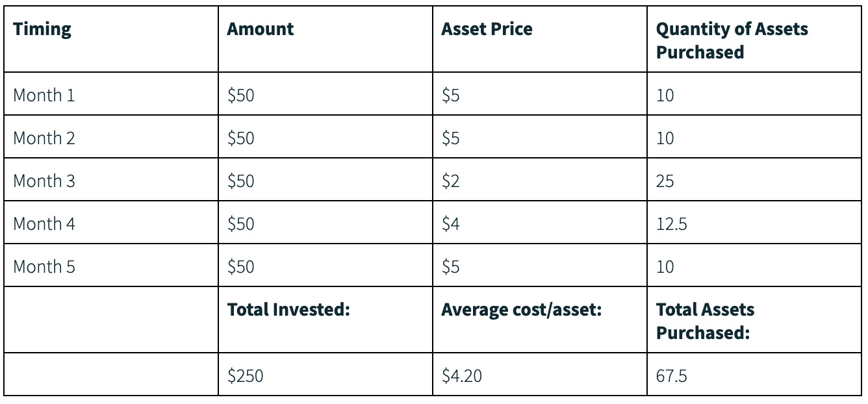Click the Average cost/asset label

point(521,310)
